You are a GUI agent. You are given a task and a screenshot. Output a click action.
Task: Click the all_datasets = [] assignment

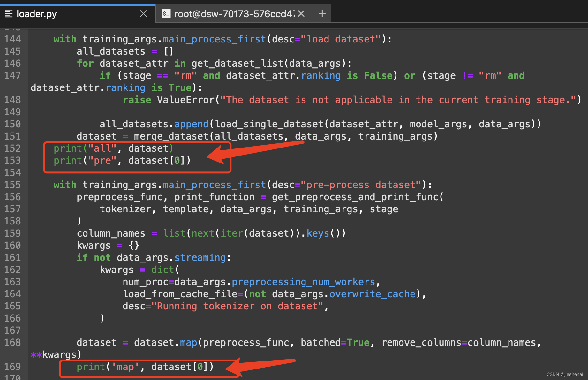tap(125, 51)
